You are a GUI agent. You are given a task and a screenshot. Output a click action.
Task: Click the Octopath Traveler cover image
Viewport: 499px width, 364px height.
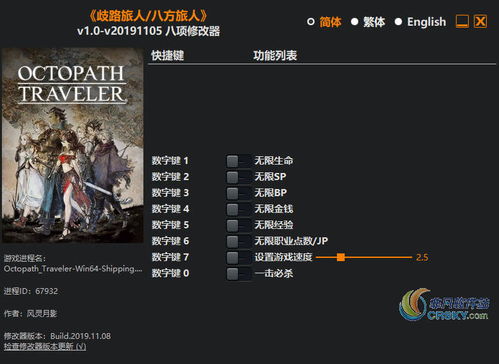click(x=73, y=145)
